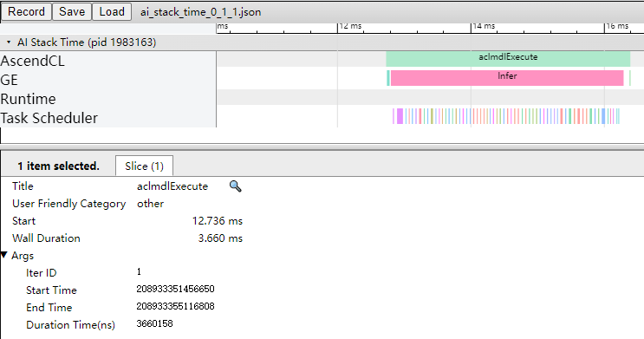Click the small teal slice before Infer
The height and width of the screenshot is (339, 644).
[x=388, y=78]
